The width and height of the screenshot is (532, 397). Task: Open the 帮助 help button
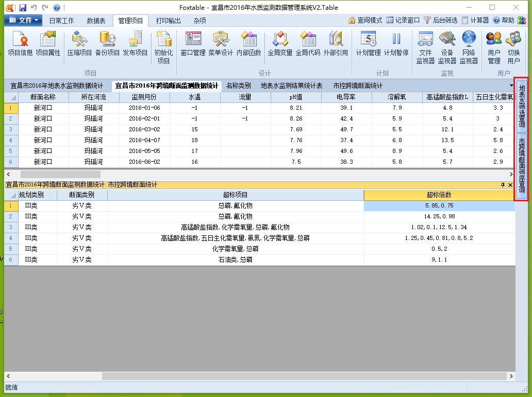point(504,21)
